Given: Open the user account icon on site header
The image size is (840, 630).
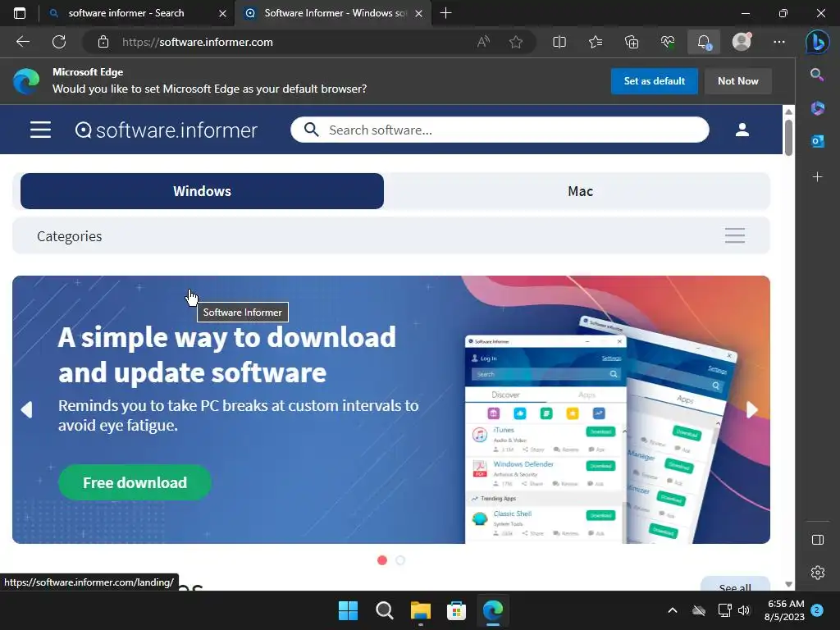Looking at the screenshot, I should pyautogui.click(x=742, y=130).
